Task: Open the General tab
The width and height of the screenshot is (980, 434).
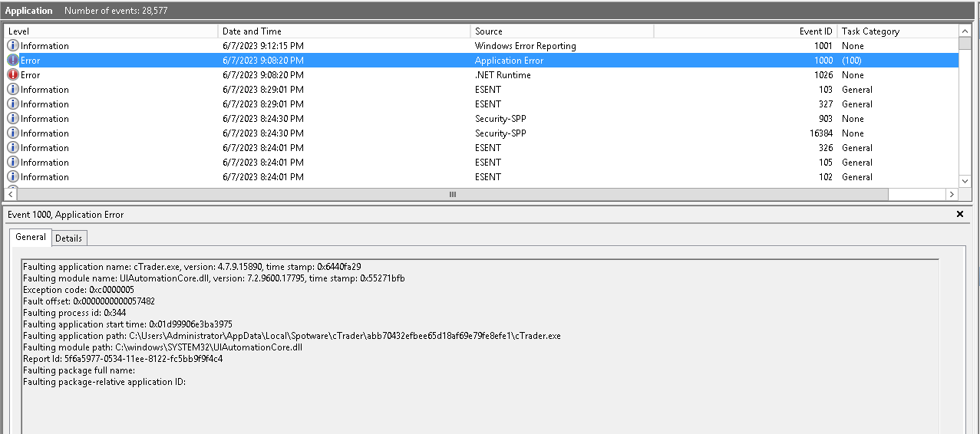Action: tap(31, 237)
